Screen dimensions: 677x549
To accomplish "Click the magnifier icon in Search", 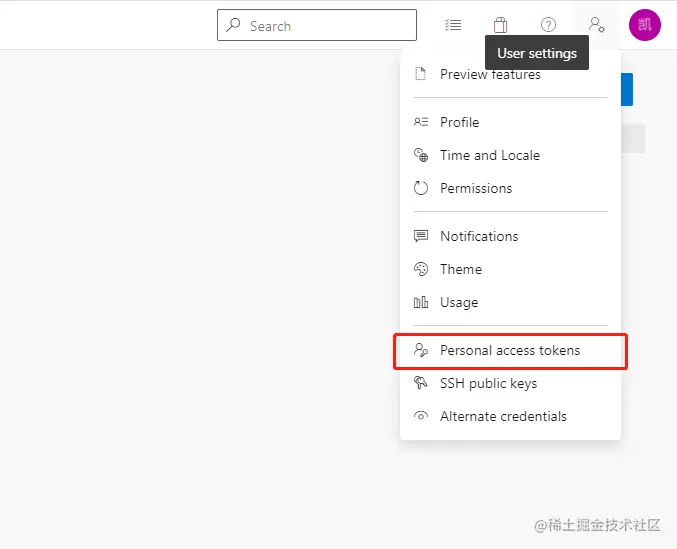I will point(233,25).
